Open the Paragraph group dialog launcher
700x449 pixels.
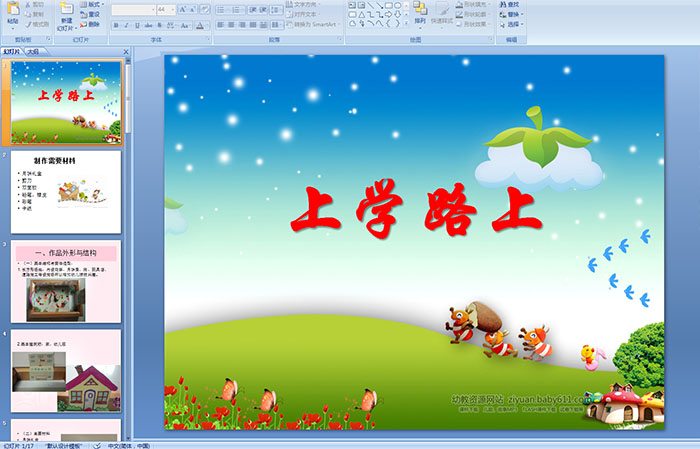(340, 39)
